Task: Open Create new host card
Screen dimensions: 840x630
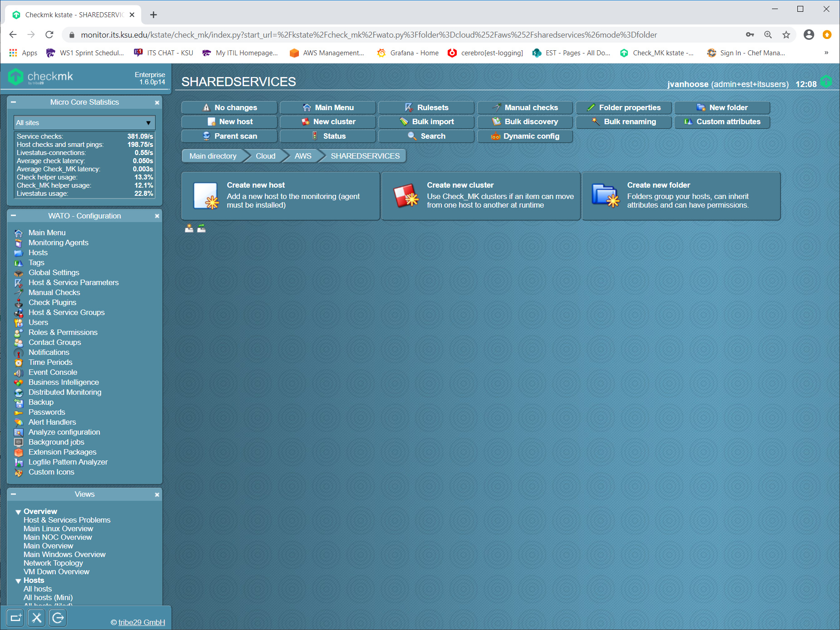Action: [x=281, y=196]
